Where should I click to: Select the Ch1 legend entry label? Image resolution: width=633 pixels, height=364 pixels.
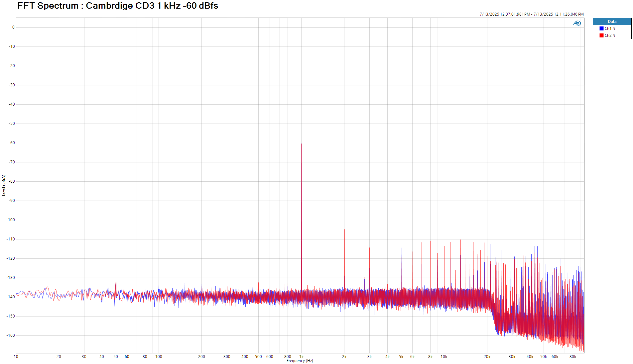(x=609, y=29)
